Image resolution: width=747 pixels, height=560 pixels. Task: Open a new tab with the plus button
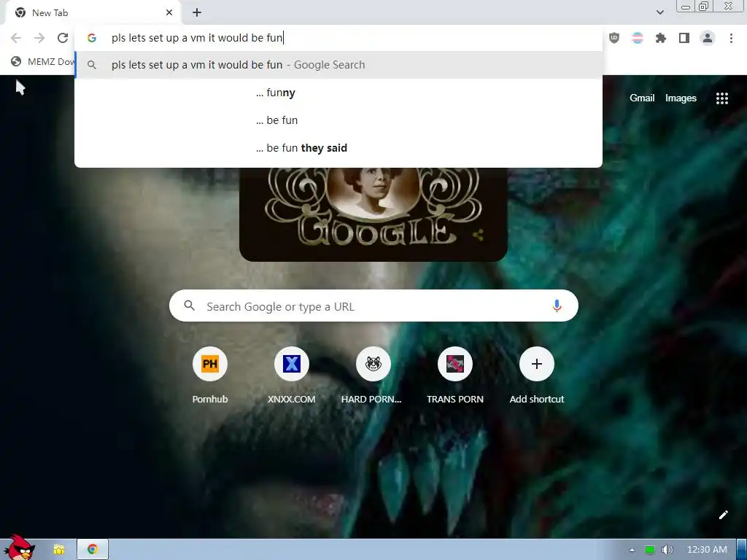[x=197, y=13]
